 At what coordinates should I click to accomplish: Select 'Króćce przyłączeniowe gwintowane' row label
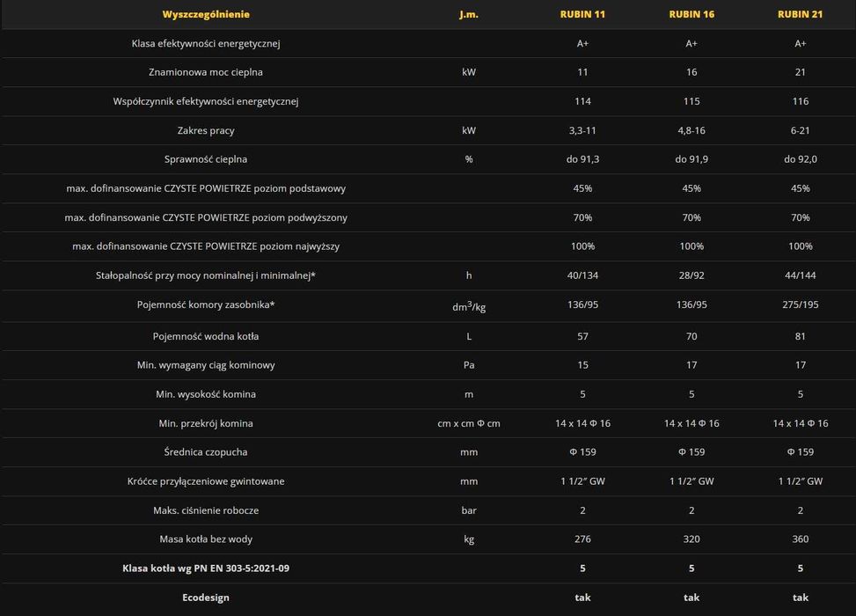pos(206,481)
